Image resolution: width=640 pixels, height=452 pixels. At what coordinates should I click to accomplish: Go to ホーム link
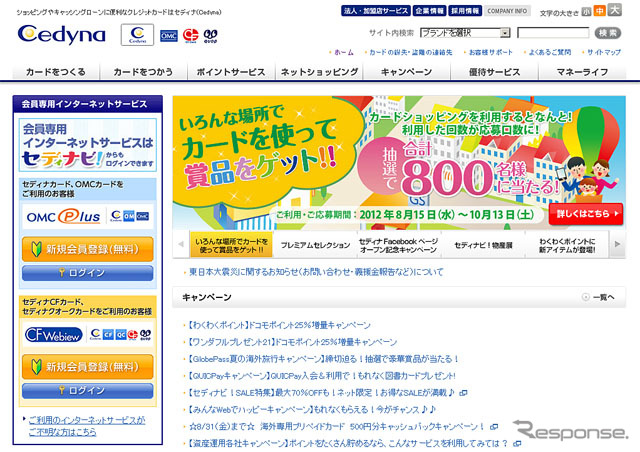click(x=344, y=52)
